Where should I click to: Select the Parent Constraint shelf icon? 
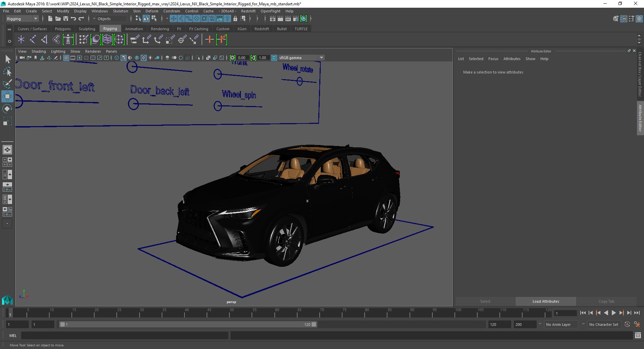point(135,40)
